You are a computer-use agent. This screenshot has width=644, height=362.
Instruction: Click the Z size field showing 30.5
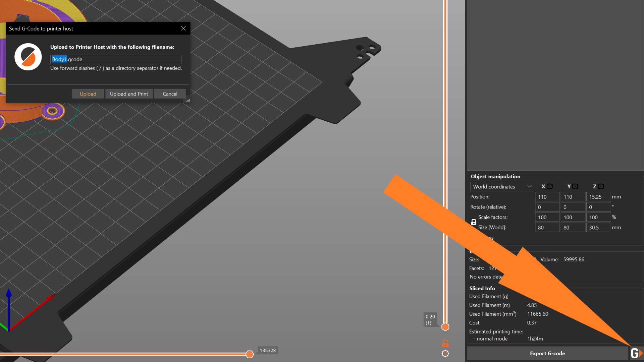[x=598, y=227]
